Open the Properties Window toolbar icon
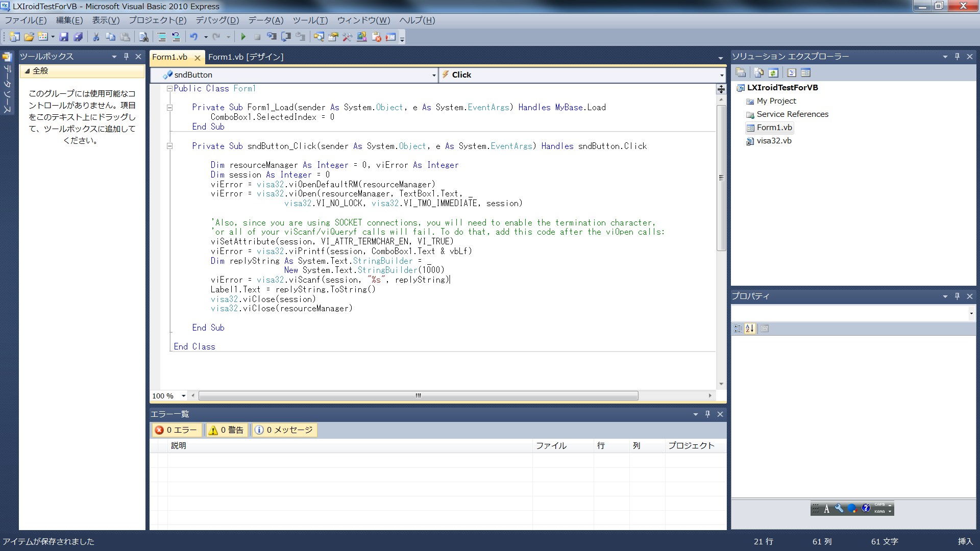980x551 pixels. pos(333,37)
